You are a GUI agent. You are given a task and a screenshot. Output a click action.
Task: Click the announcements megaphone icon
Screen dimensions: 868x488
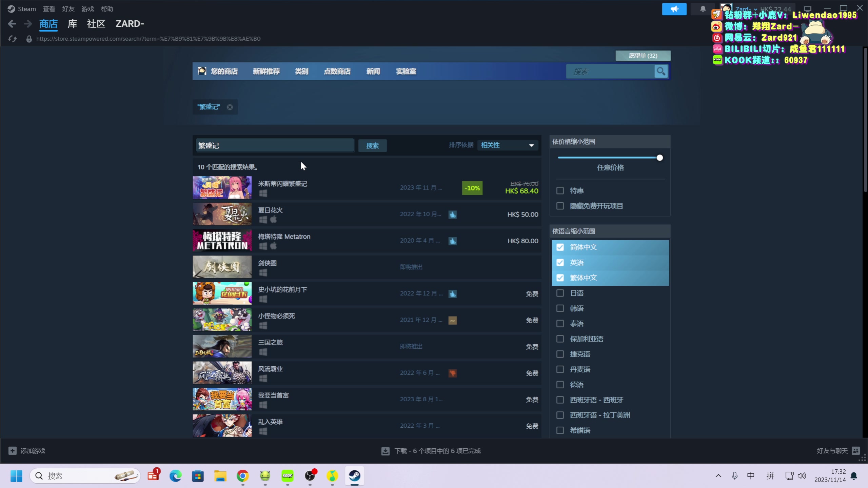pyautogui.click(x=674, y=9)
